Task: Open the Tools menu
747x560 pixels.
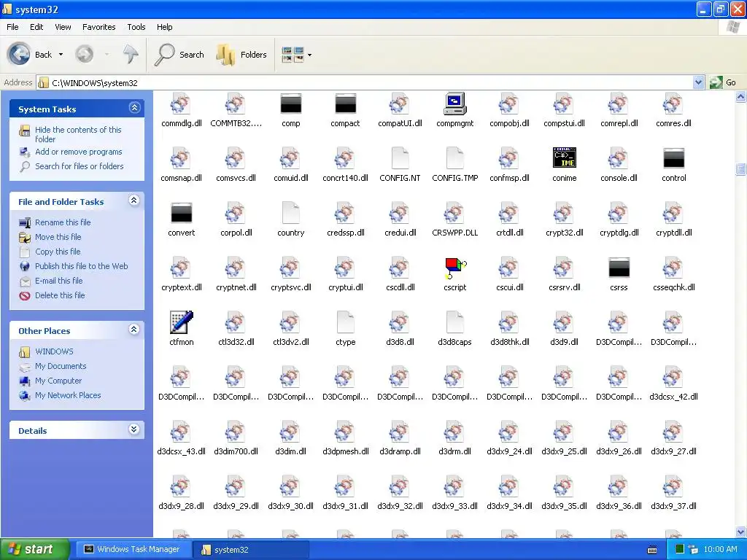Action: [x=136, y=27]
